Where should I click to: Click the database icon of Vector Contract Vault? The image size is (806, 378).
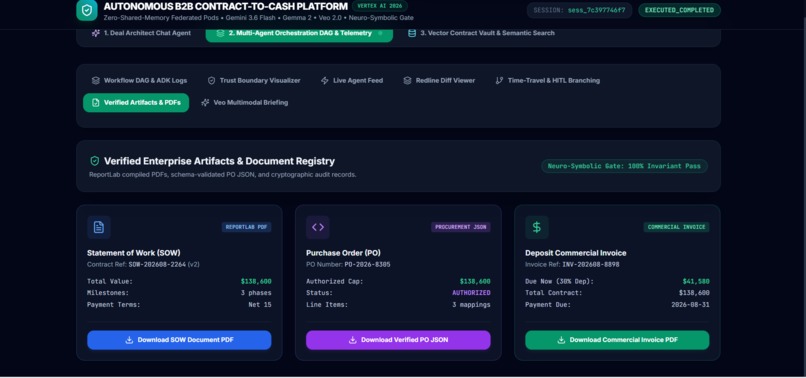tap(412, 33)
